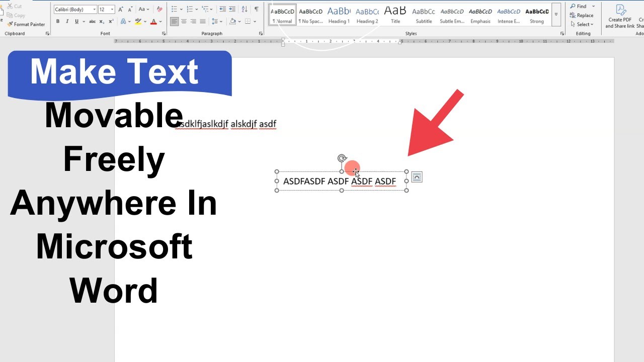Toggle italic formatting
Screen dimensions: 644x362
coord(67,21)
